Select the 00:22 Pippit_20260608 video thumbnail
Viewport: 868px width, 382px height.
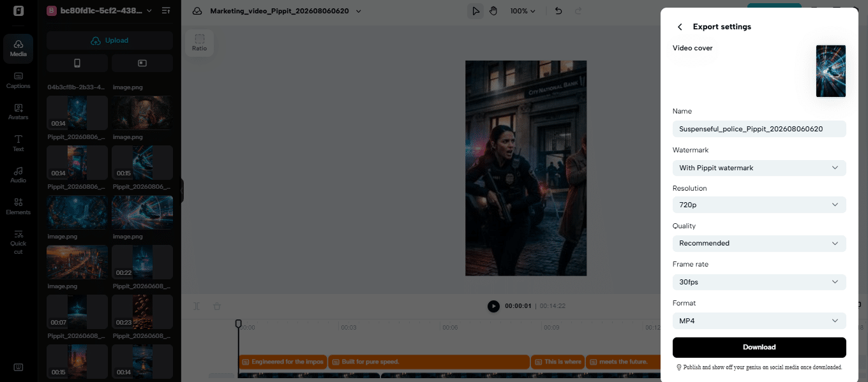(x=142, y=261)
